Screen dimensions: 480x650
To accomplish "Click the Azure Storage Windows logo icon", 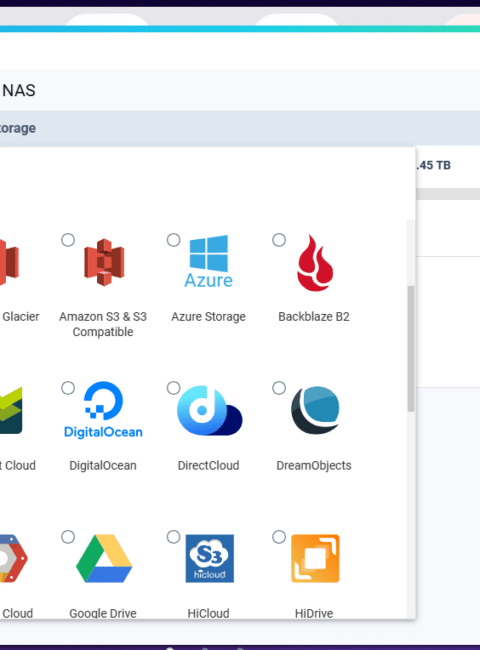I will click(x=208, y=261).
